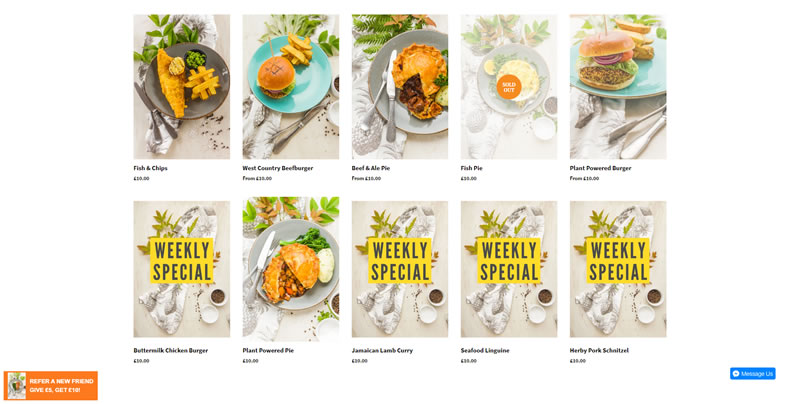Open the Jamaican Lamb Curry weekly special image

pos(400,269)
